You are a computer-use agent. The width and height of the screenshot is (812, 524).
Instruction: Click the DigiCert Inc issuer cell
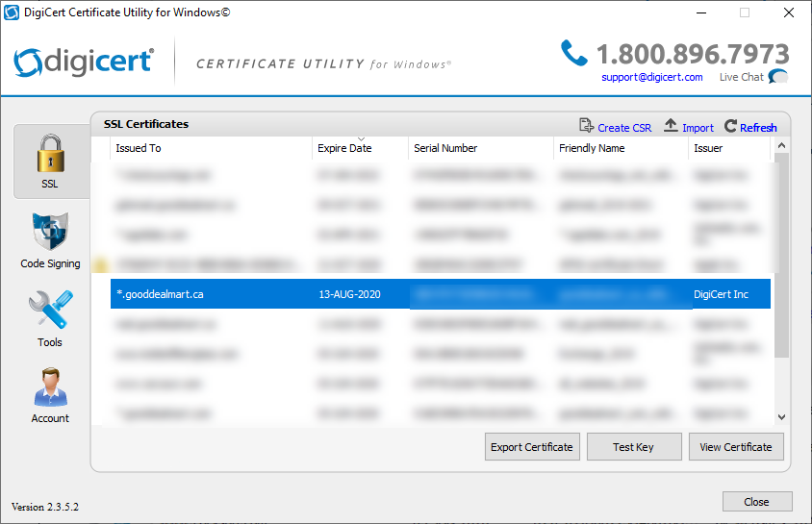(721, 294)
